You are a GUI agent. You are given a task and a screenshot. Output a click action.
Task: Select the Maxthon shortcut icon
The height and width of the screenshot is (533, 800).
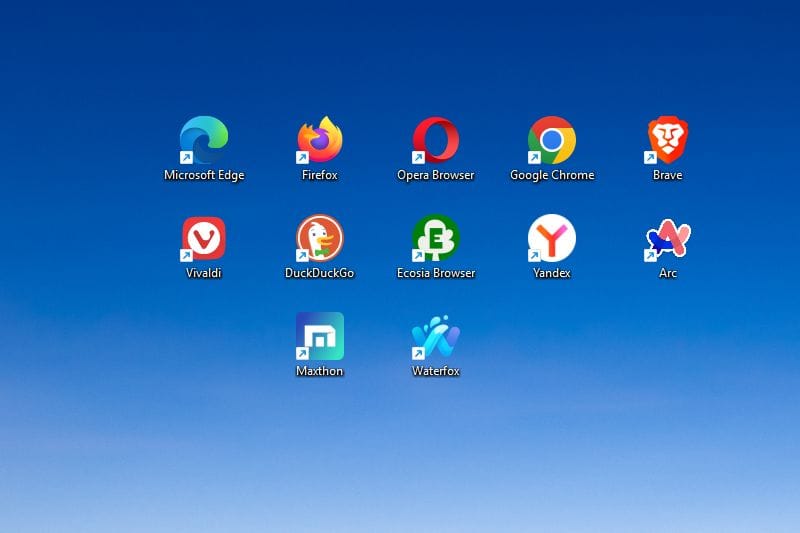(320, 336)
